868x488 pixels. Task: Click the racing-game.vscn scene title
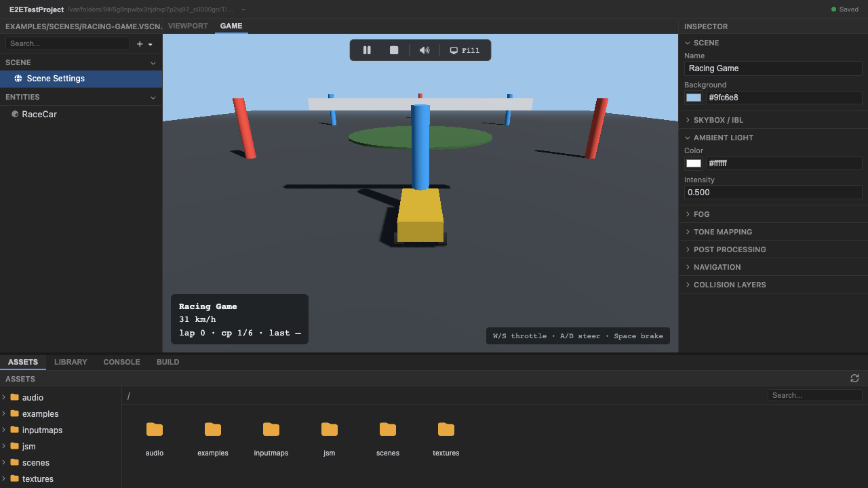[83, 26]
